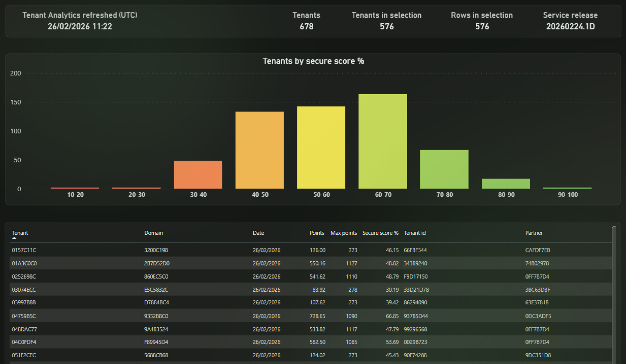
Task: Click the table vertical scrollbar
Action: tap(614, 295)
